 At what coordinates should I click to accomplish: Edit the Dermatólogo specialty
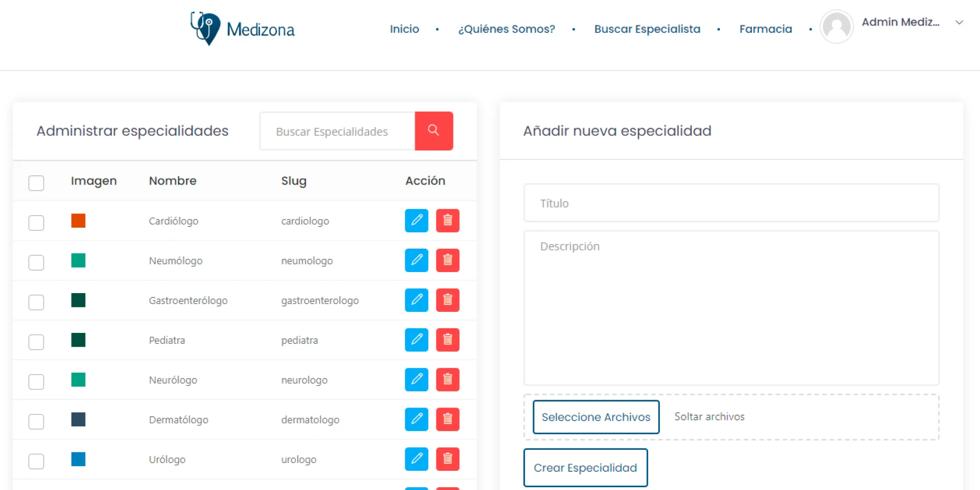coord(416,419)
